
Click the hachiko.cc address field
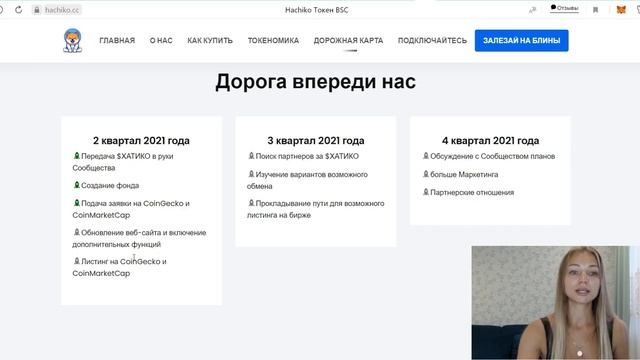(57, 10)
